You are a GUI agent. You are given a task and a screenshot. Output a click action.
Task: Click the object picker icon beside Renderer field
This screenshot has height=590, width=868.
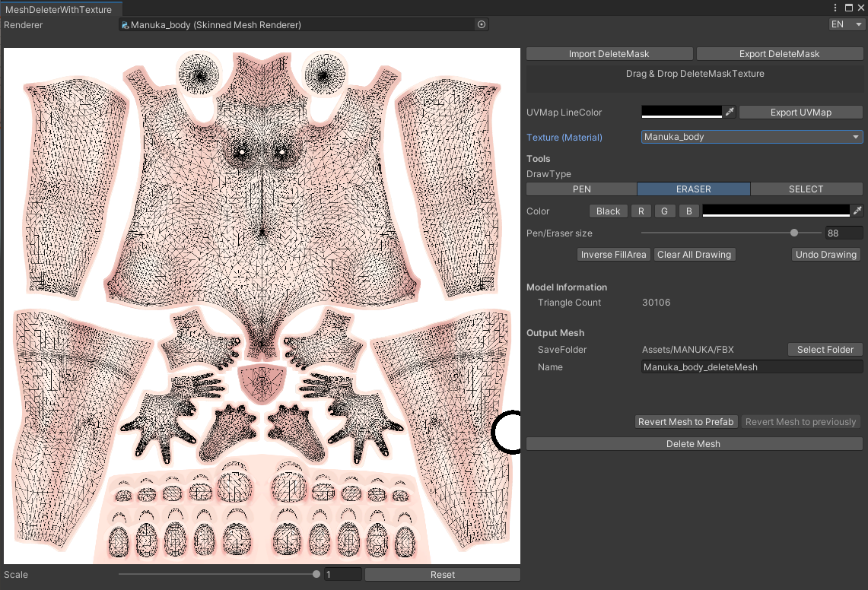pyautogui.click(x=481, y=24)
